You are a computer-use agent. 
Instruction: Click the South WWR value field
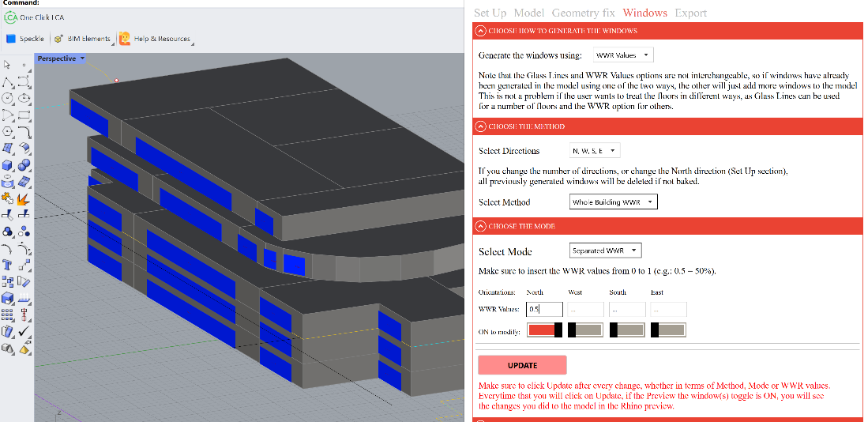coord(627,310)
